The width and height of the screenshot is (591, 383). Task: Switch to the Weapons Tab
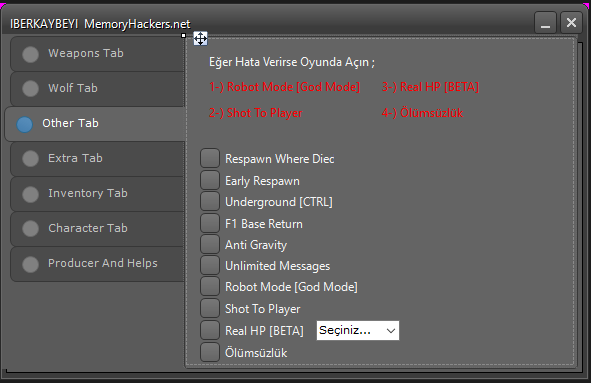pos(97,54)
